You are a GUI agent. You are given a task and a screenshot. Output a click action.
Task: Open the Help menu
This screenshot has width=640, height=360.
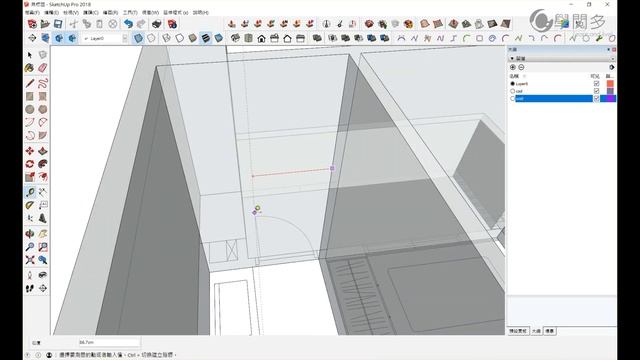tap(200, 13)
